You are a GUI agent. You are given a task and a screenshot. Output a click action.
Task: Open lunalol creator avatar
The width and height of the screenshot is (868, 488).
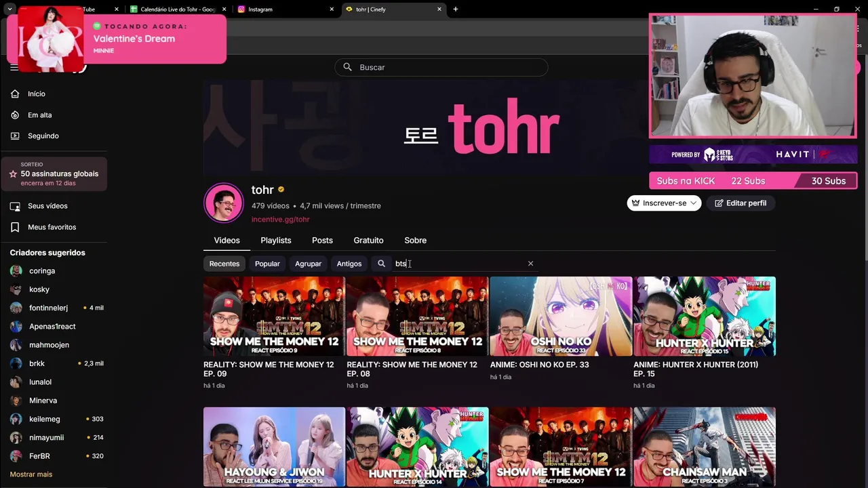[16, 382]
